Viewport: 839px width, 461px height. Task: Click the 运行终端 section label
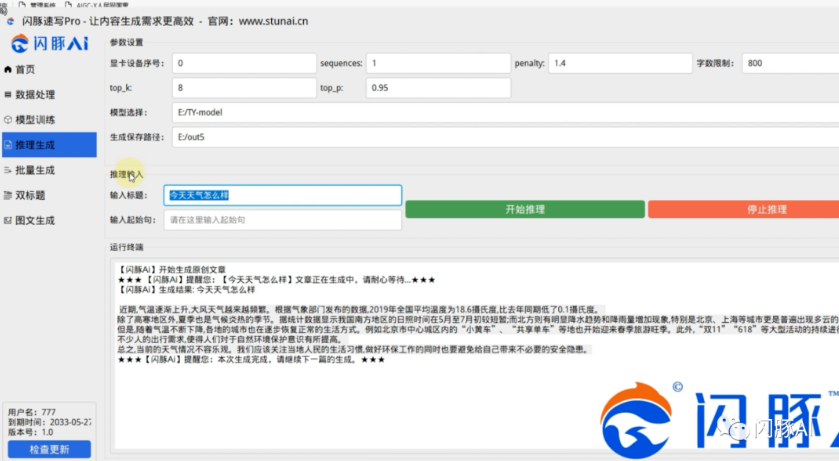coord(126,247)
